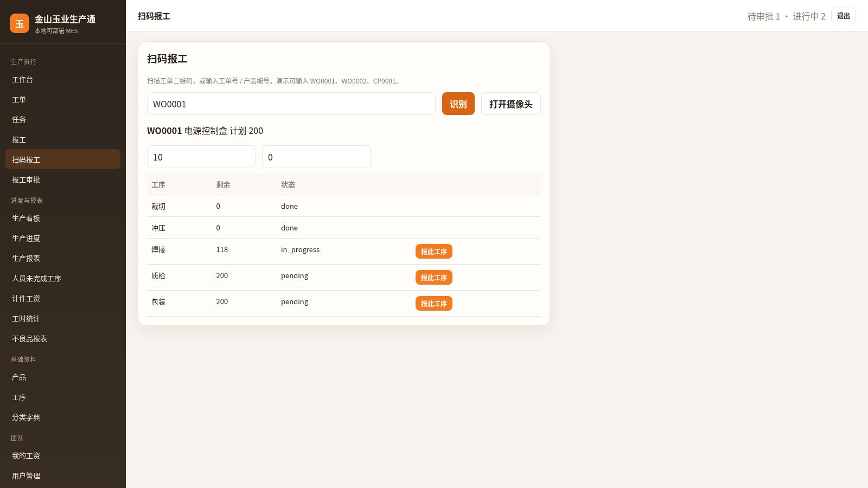Click remaining 200 in 质检 row
This screenshot has height=488, width=868.
[x=222, y=276]
